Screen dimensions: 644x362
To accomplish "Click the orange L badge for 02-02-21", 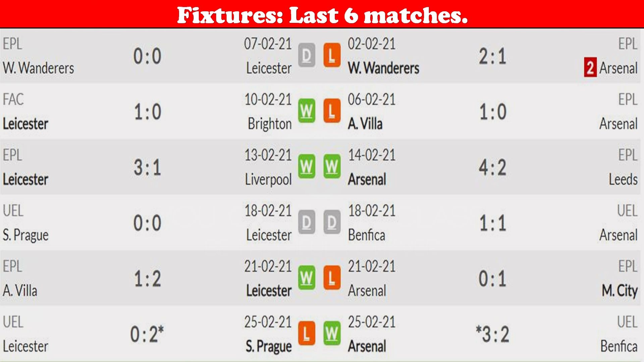I will coord(332,55).
